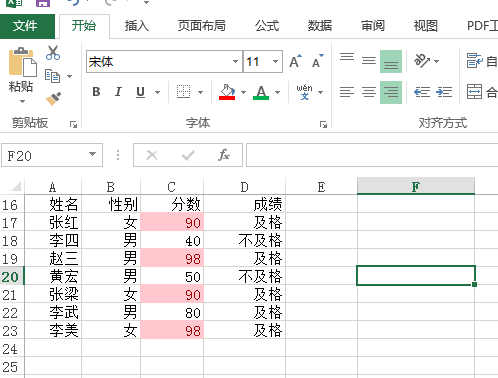Viewport: 498px width, 378px height.
Task: Open the font size 11 dropdown
Action: pos(275,61)
